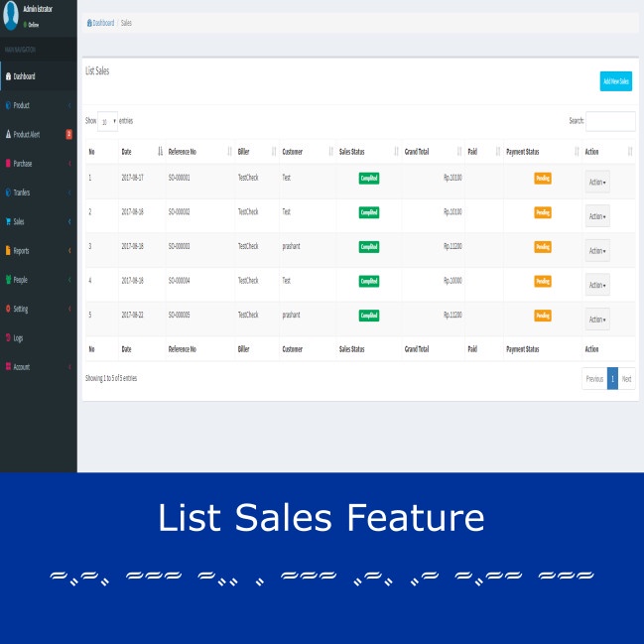644x644 pixels.
Task: Open Action dropdown for sale SO-000005
Action: click(597, 319)
